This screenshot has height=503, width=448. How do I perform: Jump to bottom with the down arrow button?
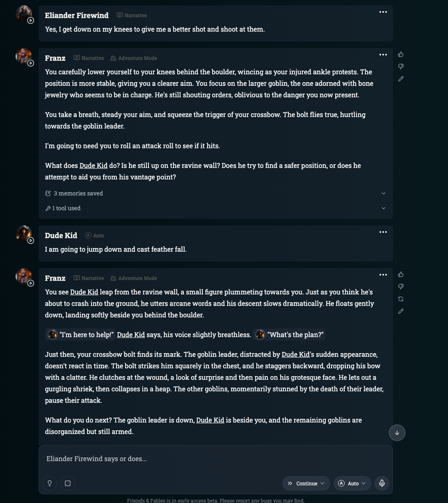point(397,433)
